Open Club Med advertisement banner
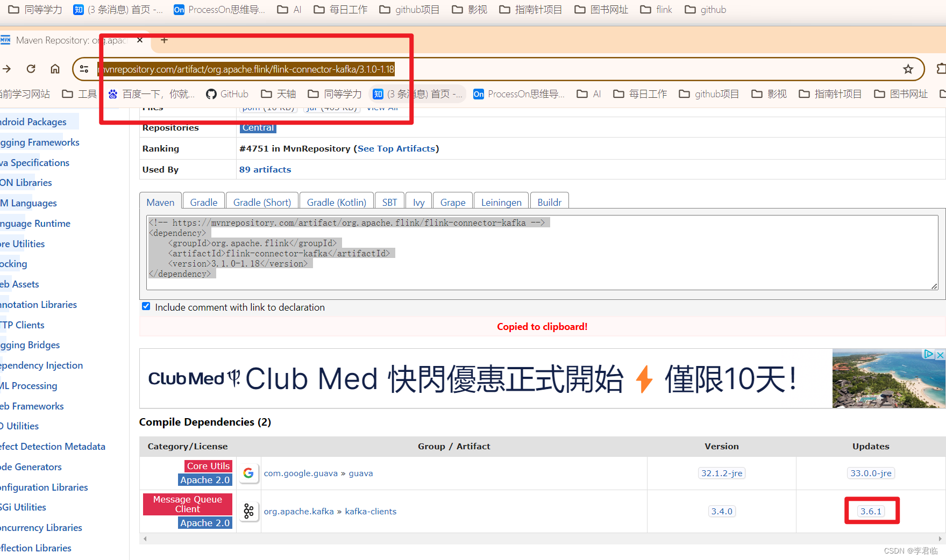The height and width of the screenshot is (560, 946). [542, 378]
